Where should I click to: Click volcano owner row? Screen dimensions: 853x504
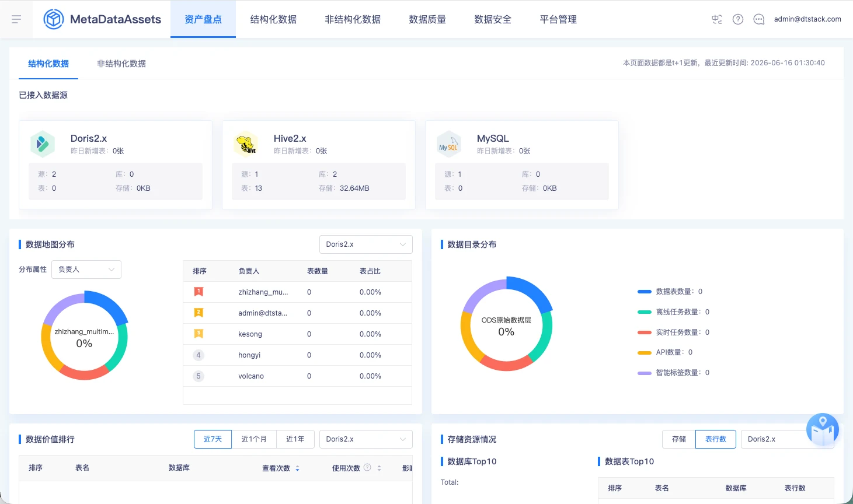pyautogui.click(x=297, y=376)
